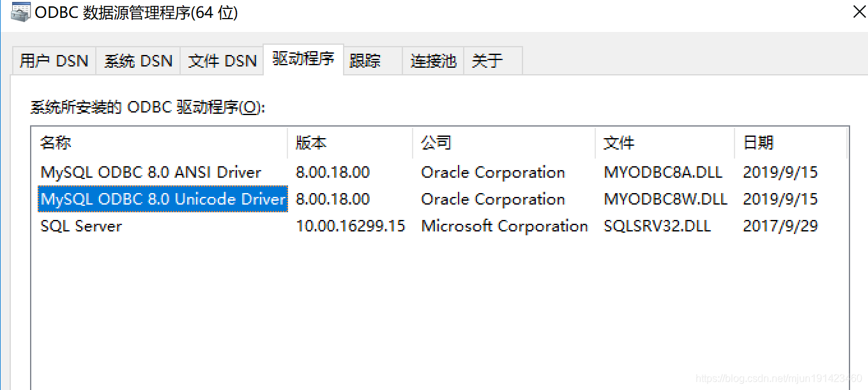Sort by the 文件 column header
Viewport: 868px width, 390px height.
665,143
